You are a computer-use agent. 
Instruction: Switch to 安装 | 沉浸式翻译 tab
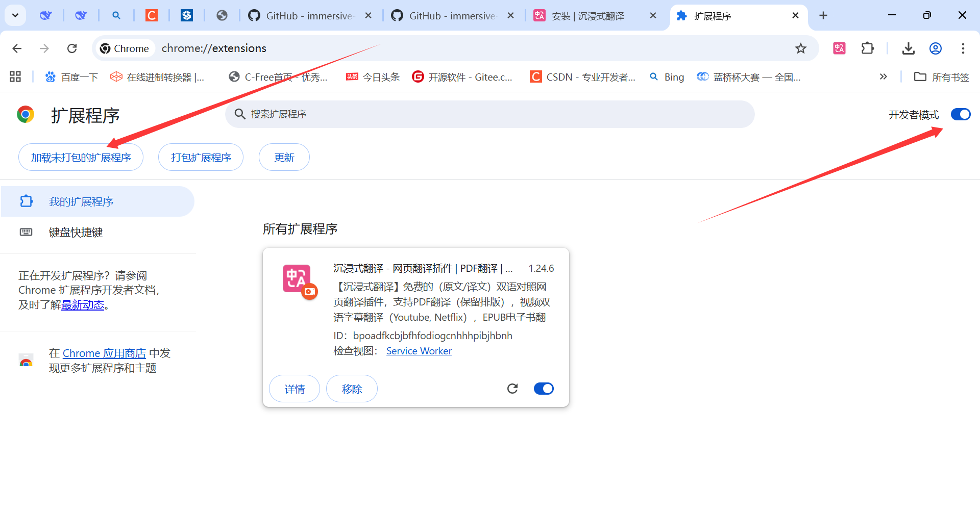click(x=587, y=15)
